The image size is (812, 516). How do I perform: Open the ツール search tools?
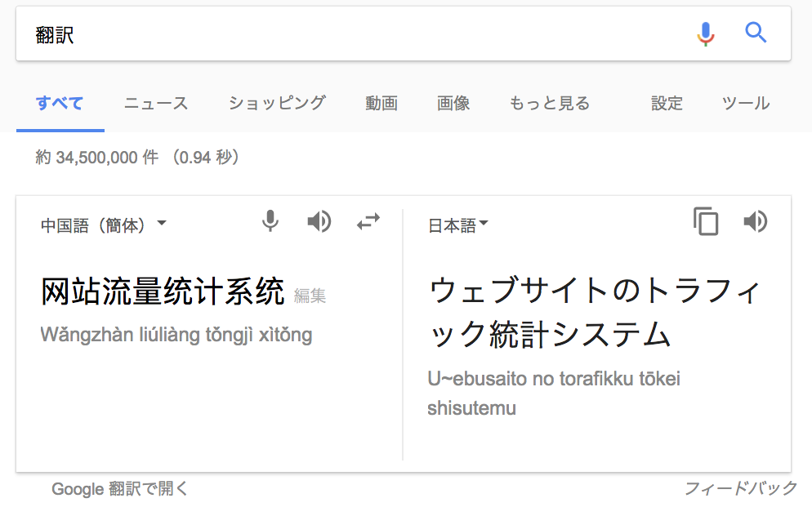tap(746, 103)
